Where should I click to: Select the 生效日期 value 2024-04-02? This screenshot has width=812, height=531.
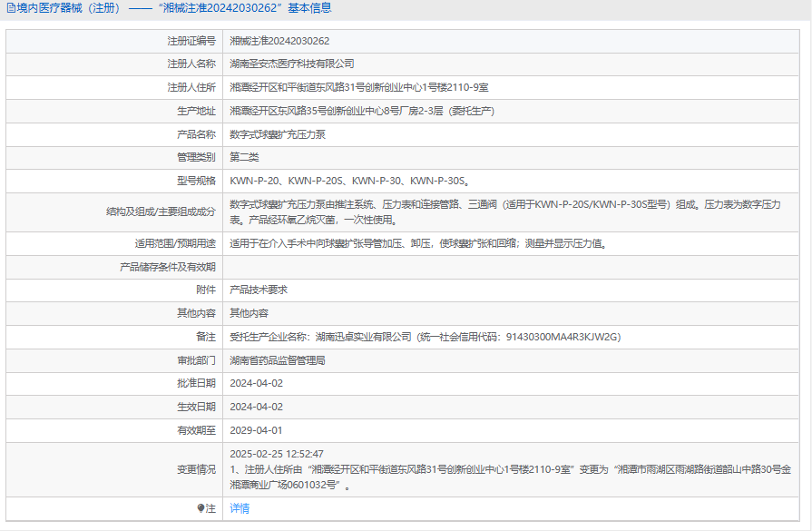[257, 407]
